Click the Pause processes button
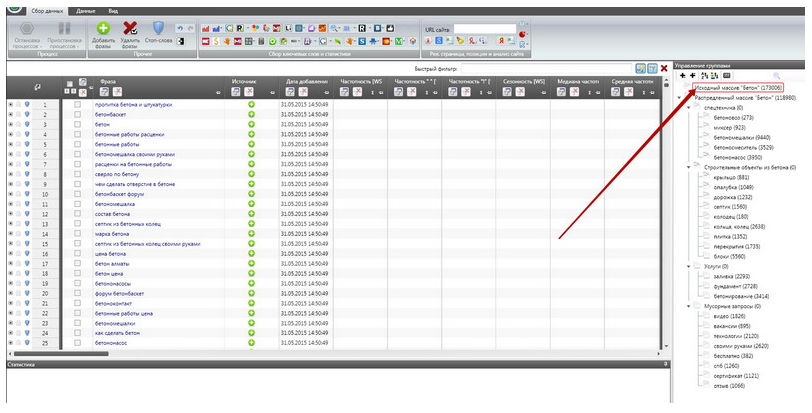Image resolution: width=812 pixels, height=413 pixels. click(x=64, y=30)
